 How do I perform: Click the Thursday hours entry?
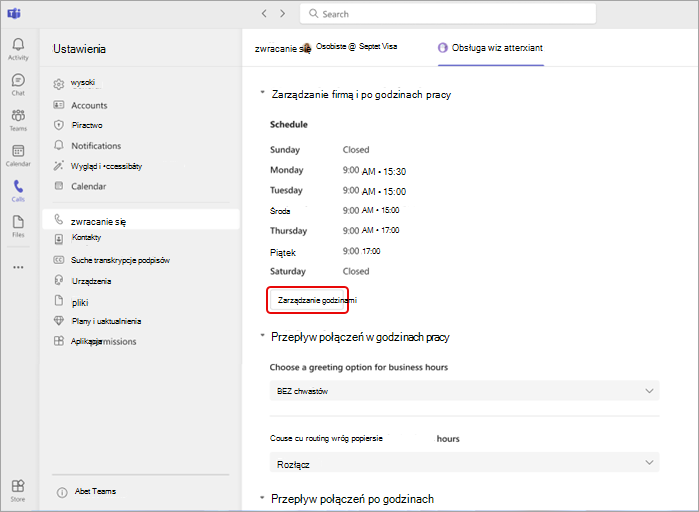[x=371, y=230]
